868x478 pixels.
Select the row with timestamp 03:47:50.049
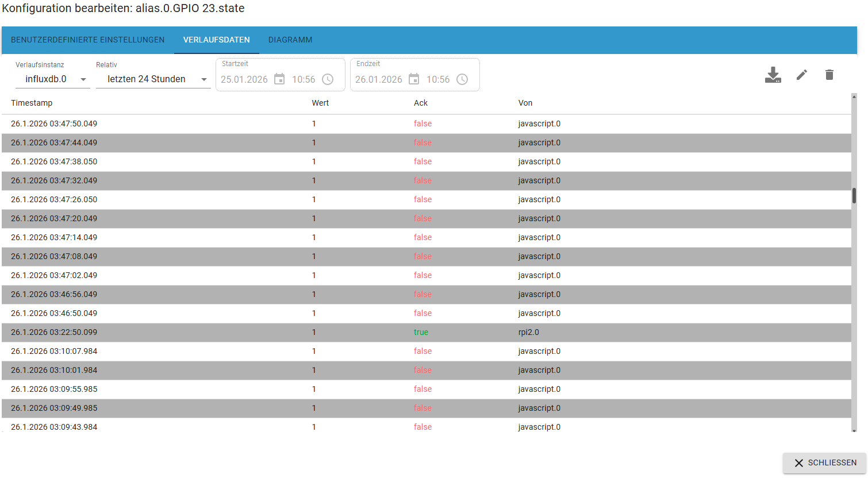tap(427, 124)
